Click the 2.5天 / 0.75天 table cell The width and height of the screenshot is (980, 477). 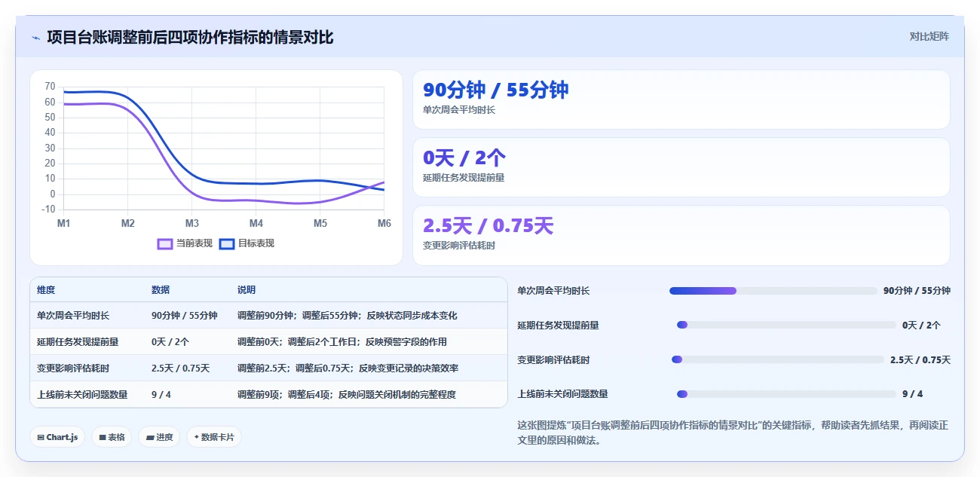[181, 368]
